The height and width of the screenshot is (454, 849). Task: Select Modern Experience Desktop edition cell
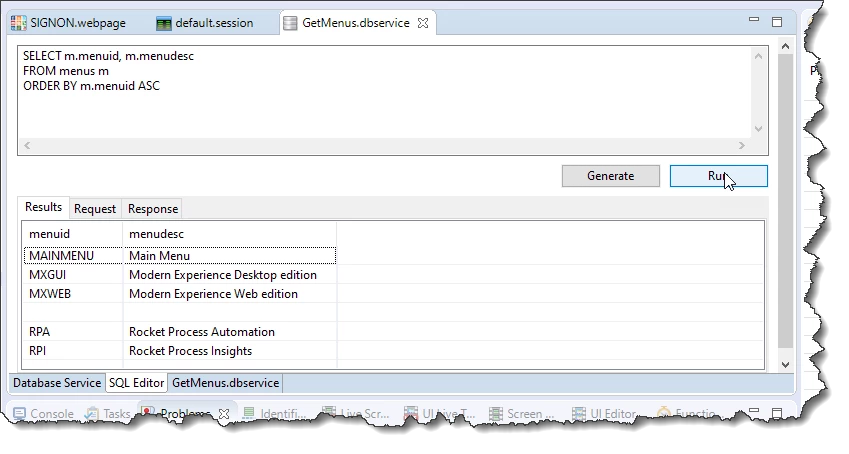tap(230, 275)
